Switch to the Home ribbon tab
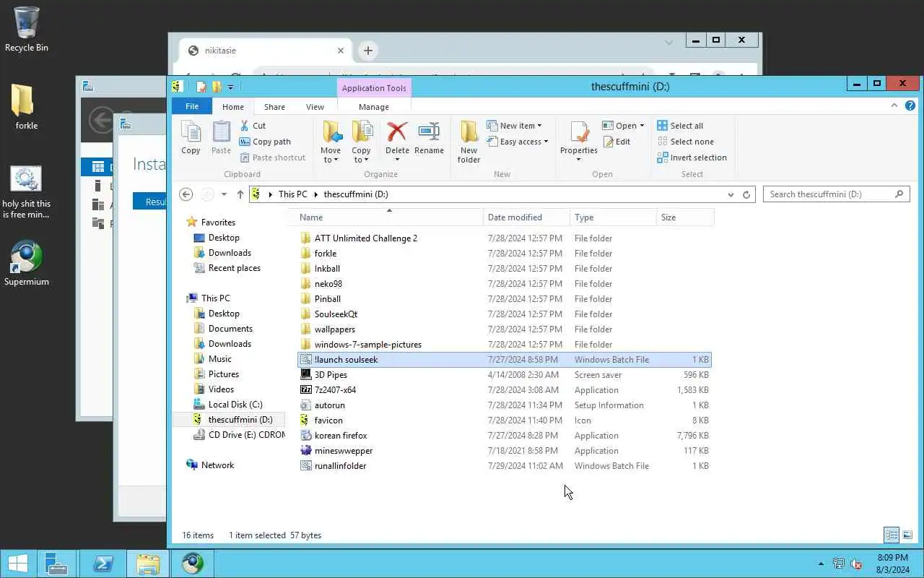The height and width of the screenshot is (578, 924). point(233,106)
